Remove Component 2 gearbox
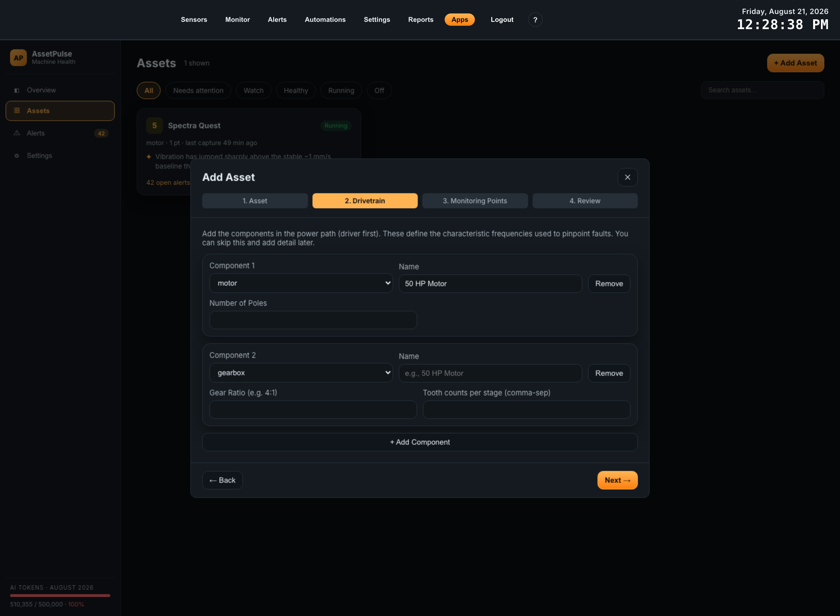Screen dimensions: 840x616 click(x=609, y=373)
